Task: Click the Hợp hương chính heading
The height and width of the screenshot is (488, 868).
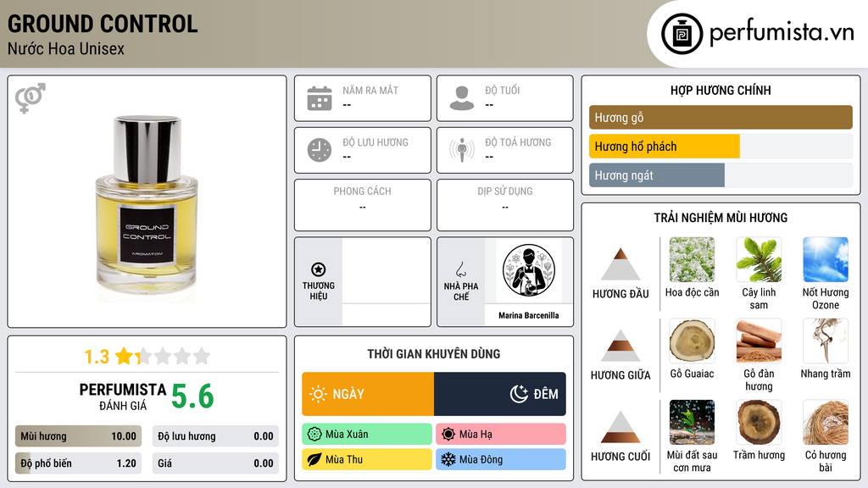Action: (x=721, y=90)
